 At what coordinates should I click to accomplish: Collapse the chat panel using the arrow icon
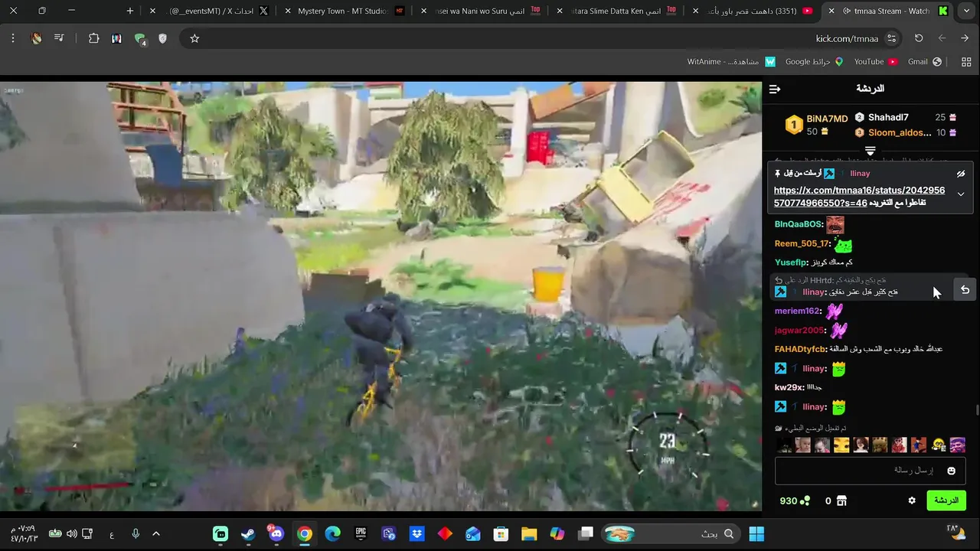775,90
